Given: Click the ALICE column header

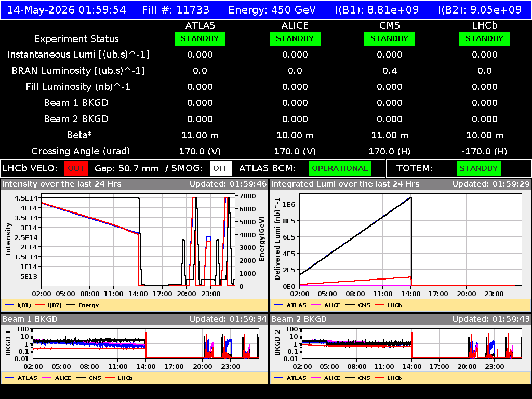Looking at the screenshot, I should [295, 25].
